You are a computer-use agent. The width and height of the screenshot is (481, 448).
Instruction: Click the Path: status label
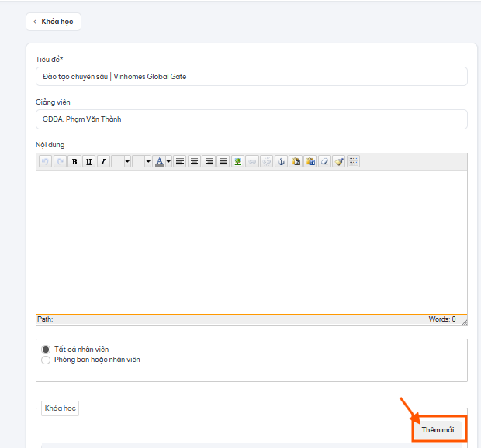click(x=45, y=319)
